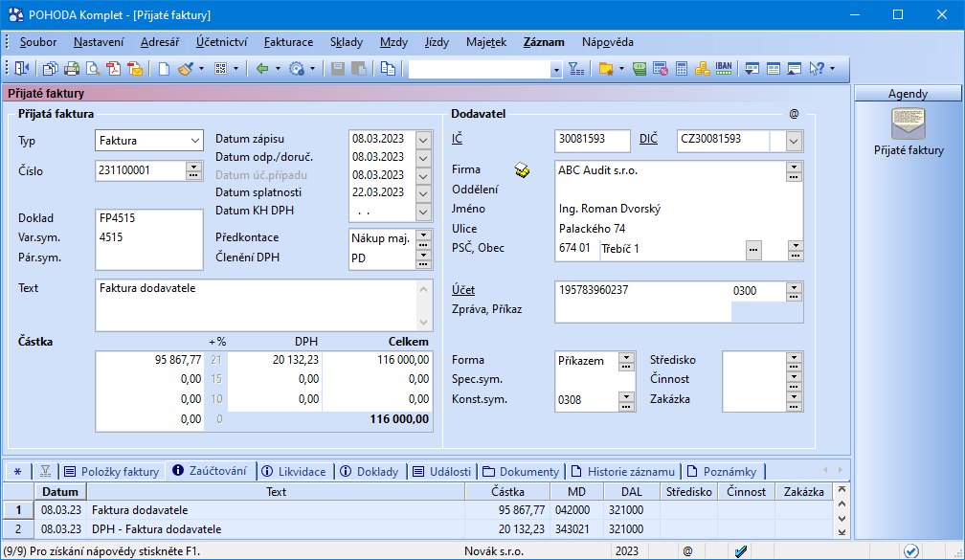Viewport: 965px width, 560px height.
Task: Click the IBAN toolbar icon
Action: [725, 69]
